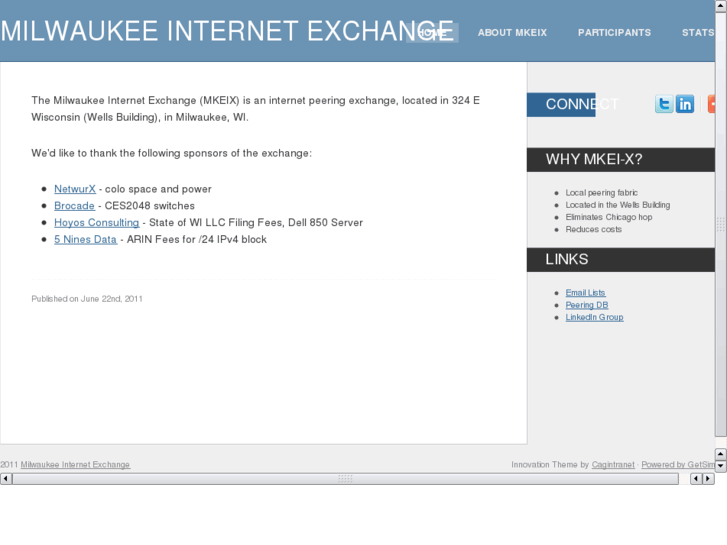This screenshot has width=727, height=545.
Task: Go to the Participants page
Action: [614, 33]
